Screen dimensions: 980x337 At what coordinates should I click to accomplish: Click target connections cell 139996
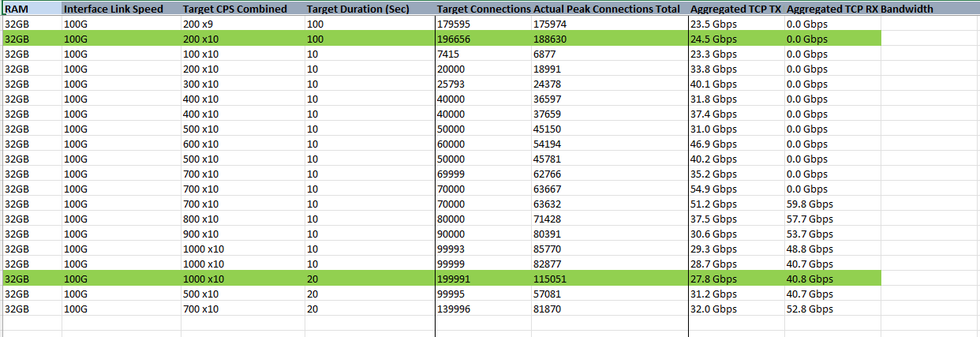484,309
